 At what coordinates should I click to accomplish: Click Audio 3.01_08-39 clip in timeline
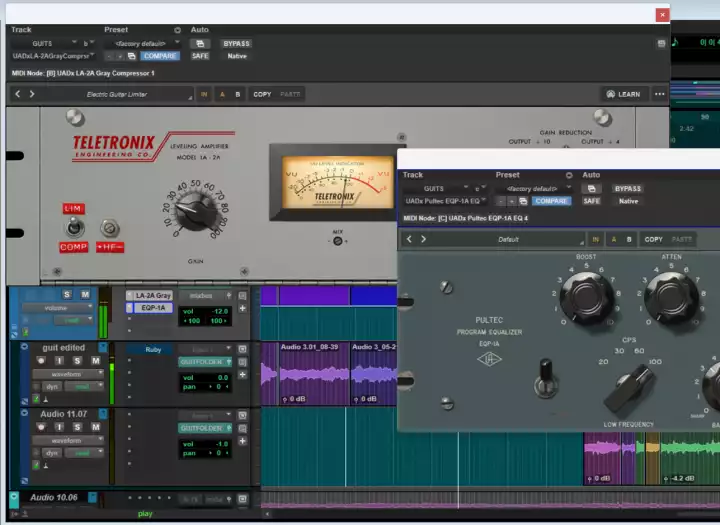(315, 373)
